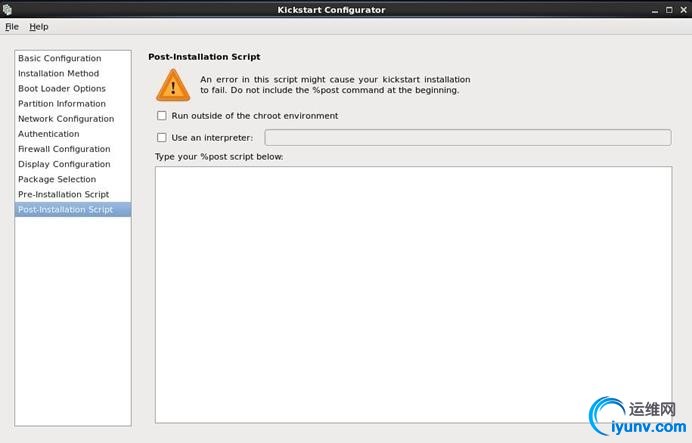The image size is (692, 443).
Task: Open Pre-Installation Script section
Action: click(73, 194)
